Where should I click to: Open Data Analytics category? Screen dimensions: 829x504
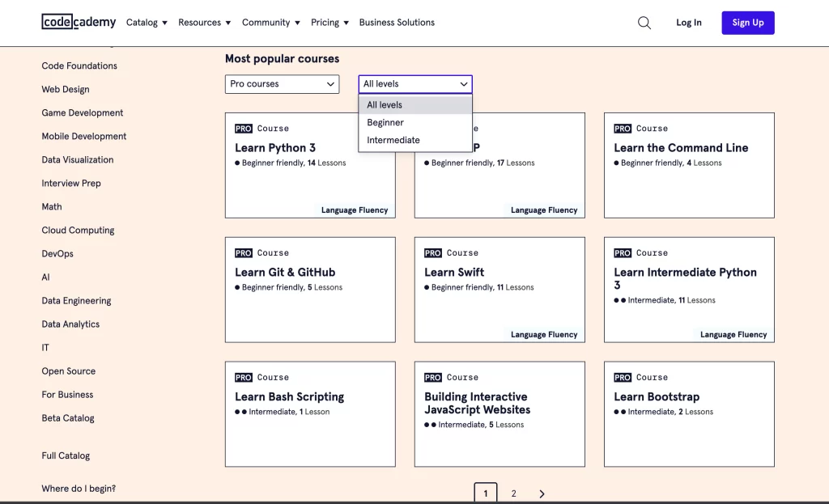coord(70,324)
